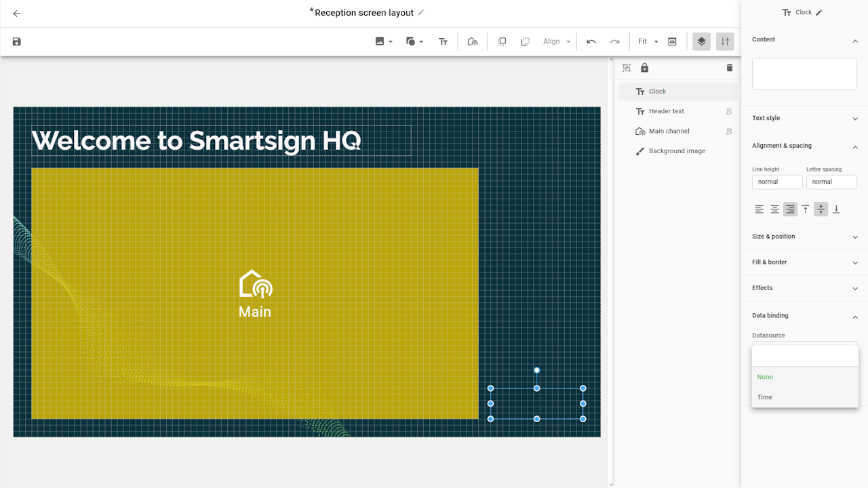Go back using the arrow icon

pyautogui.click(x=17, y=14)
